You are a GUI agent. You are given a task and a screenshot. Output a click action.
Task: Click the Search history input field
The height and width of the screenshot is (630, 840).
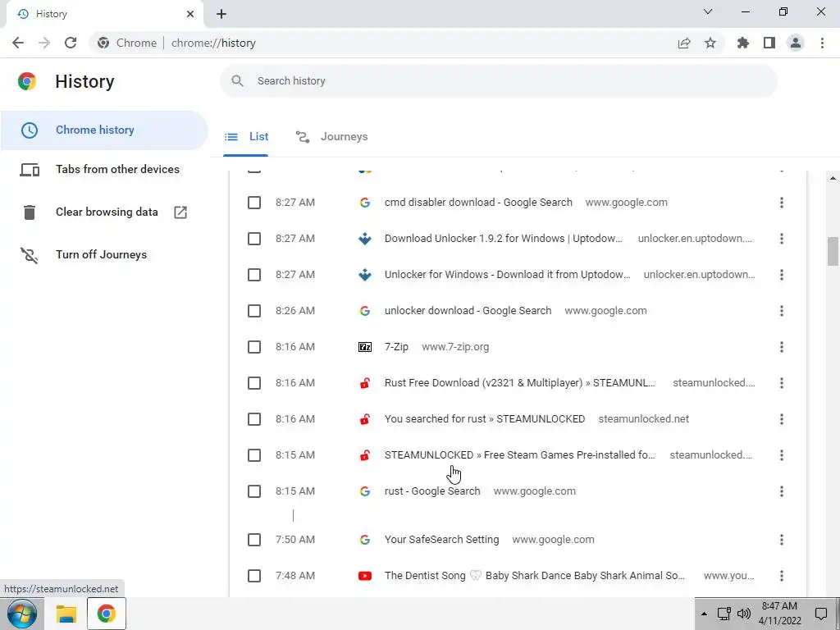pos(498,81)
